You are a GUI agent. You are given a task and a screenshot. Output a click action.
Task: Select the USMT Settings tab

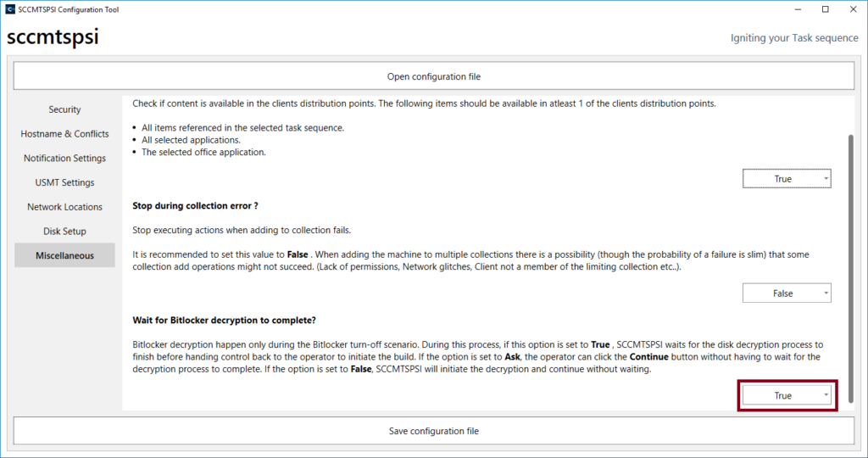[x=64, y=182]
